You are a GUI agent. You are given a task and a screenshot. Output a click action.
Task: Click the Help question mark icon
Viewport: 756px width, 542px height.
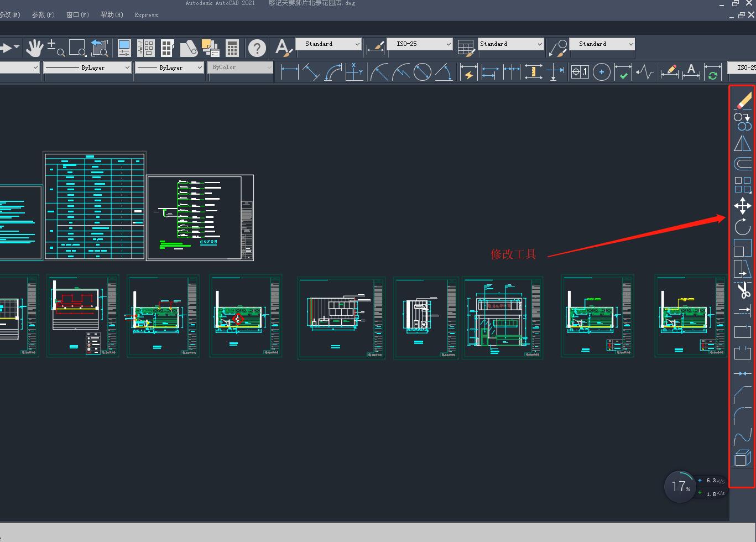point(257,48)
